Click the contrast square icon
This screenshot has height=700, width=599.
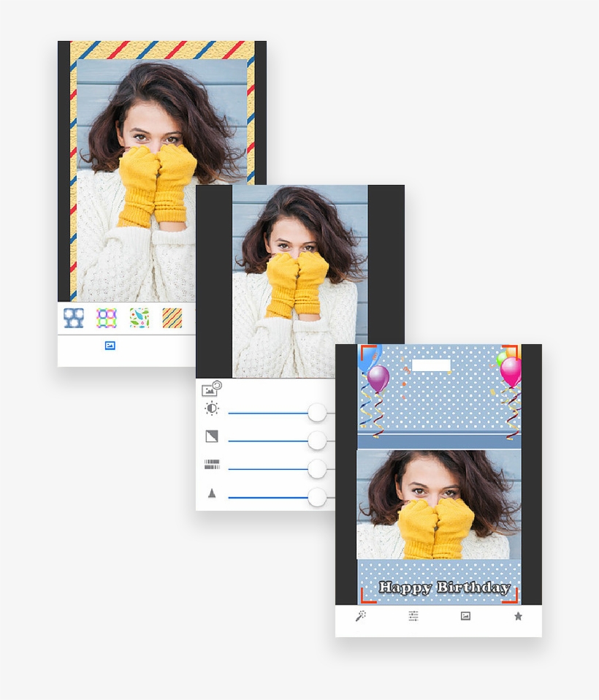212,437
